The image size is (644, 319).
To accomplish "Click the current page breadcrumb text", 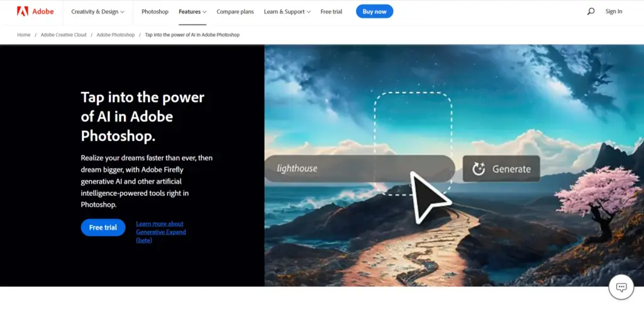I will pos(192,35).
